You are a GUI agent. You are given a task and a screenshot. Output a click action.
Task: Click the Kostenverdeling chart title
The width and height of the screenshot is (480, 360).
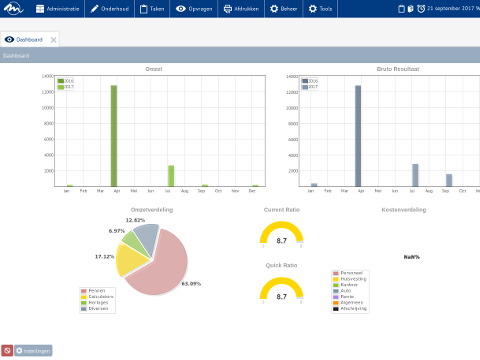coord(404,210)
